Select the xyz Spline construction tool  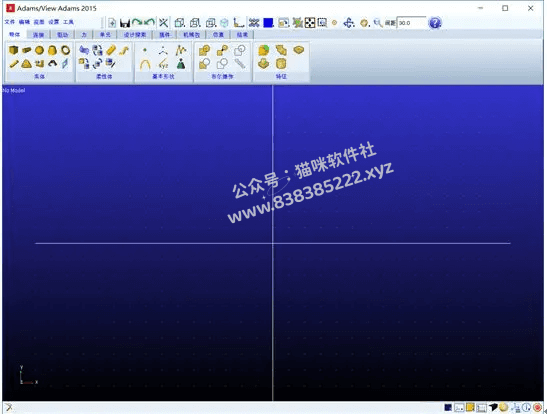[x=163, y=64]
